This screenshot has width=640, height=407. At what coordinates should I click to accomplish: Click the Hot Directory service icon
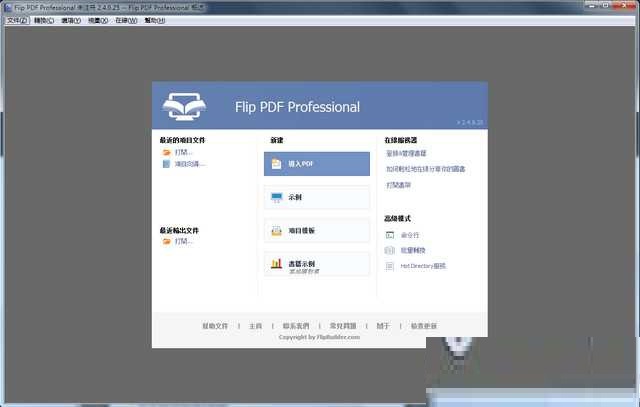[x=390, y=266]
